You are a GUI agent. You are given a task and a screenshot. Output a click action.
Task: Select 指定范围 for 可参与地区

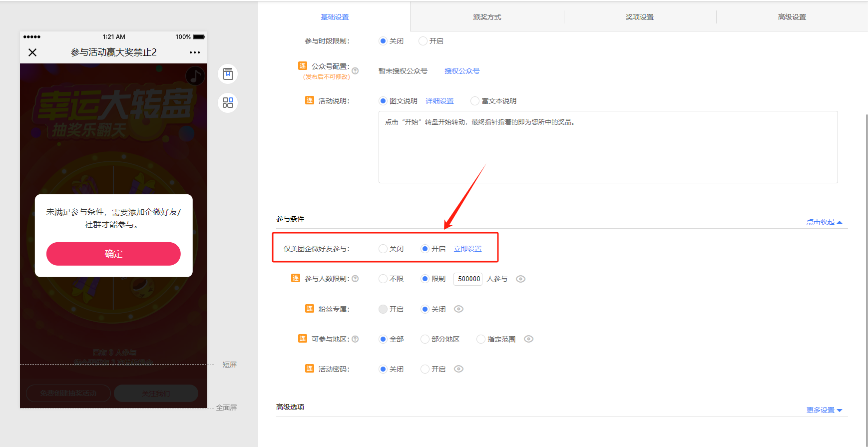[x=481, y=339]
